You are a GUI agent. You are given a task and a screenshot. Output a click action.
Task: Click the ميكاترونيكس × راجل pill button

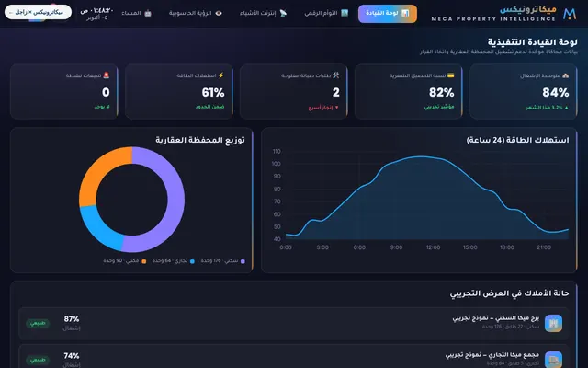pyautogui.click(x=38, y=12)
